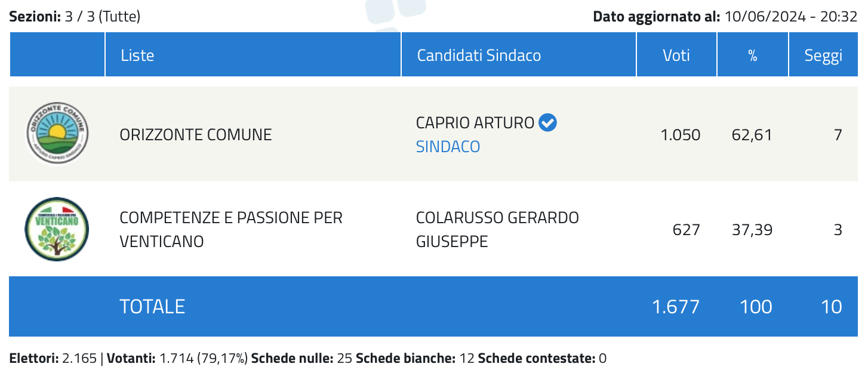
Task: Click the percentage column header
Action: [x=753, y=55]
